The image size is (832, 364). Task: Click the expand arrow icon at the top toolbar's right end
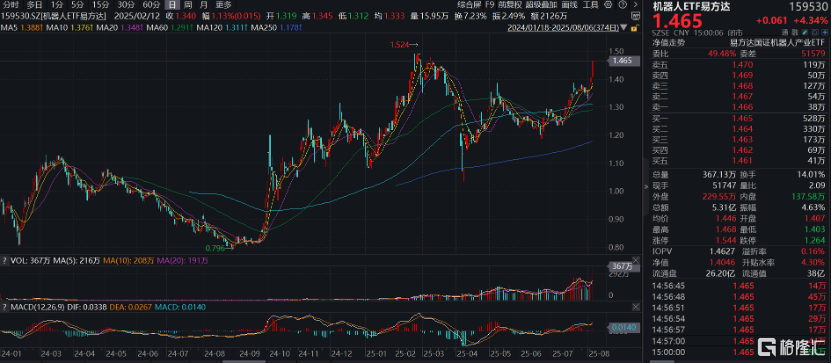tap(636, 4)
